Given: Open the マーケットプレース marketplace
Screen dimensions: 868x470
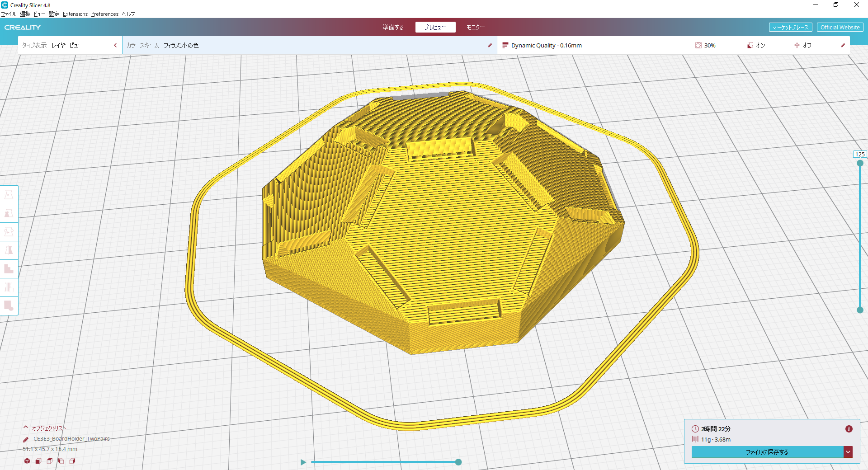Looking at the screenshot, I should 790,27.
